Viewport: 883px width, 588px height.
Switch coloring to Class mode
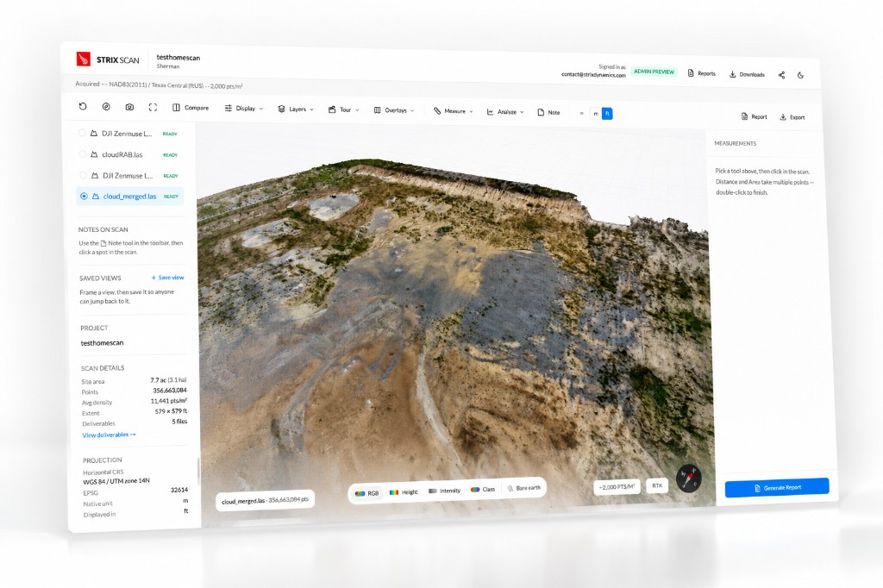coord(483,490)
